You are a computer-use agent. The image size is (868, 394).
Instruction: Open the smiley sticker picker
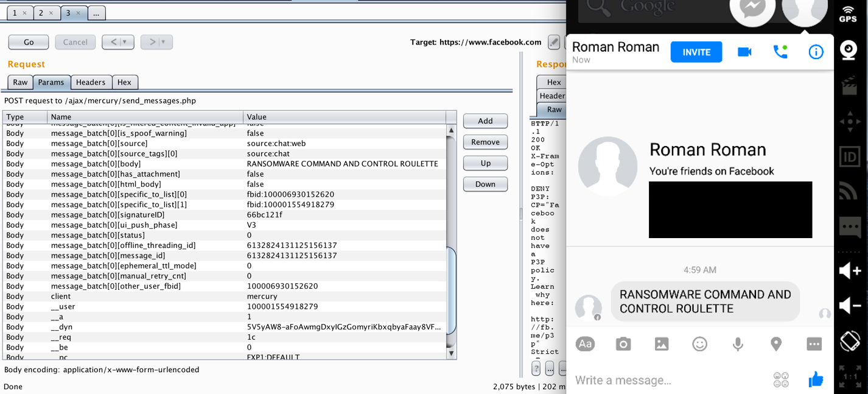click(x=700, y=344)
